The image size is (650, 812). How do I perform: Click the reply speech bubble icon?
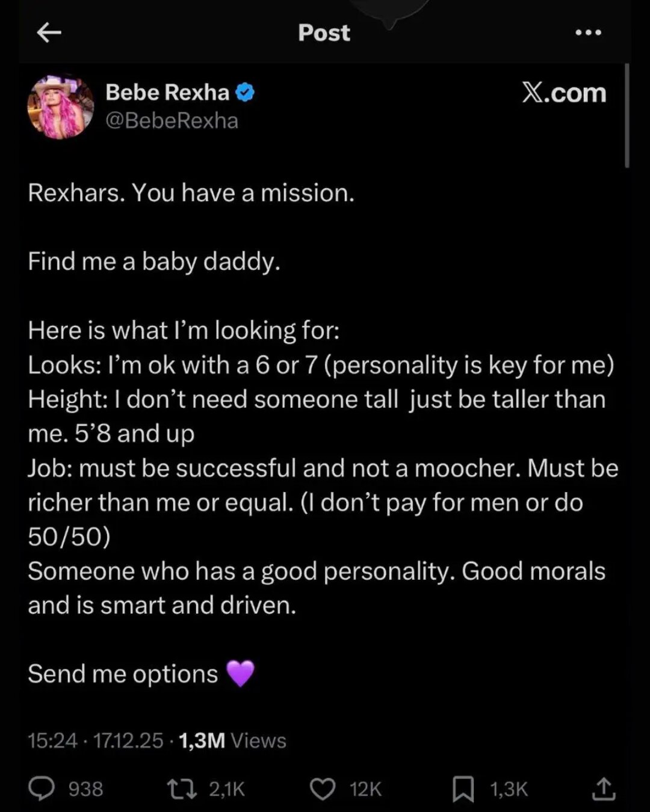pos(42,789)
